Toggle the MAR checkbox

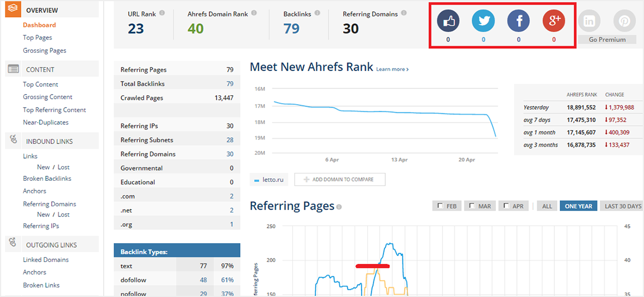pyautogui.click(x=471, y=206)
